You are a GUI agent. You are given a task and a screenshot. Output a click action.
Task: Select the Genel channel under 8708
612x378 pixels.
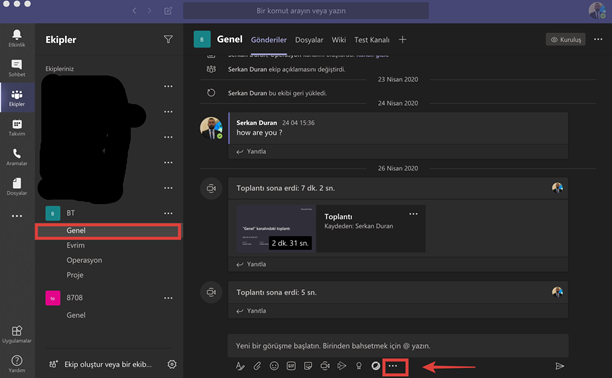click(x=76, y=315)
